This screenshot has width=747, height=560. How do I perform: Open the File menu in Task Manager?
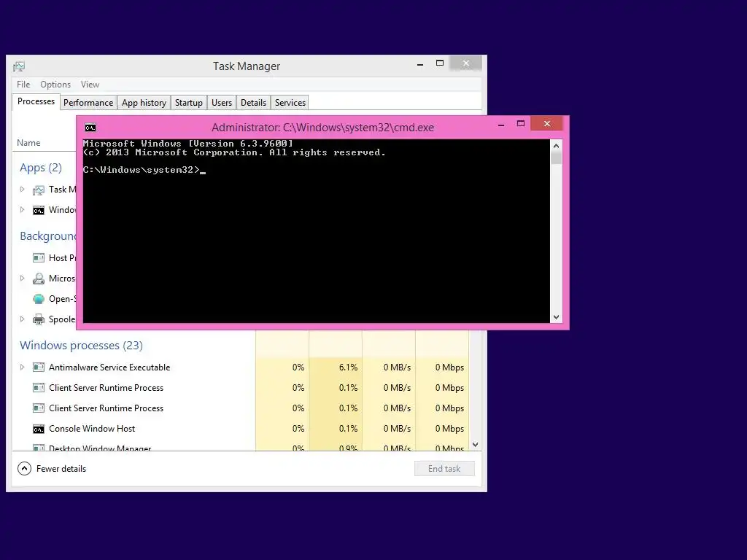pos(23,85)
